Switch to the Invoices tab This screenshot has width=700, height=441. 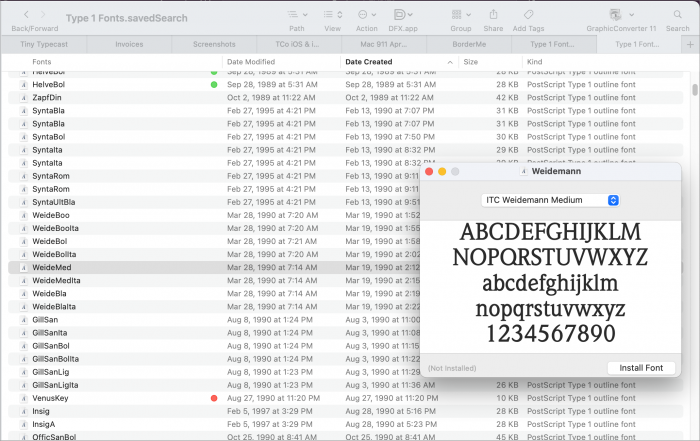click(x=129, y=45)
